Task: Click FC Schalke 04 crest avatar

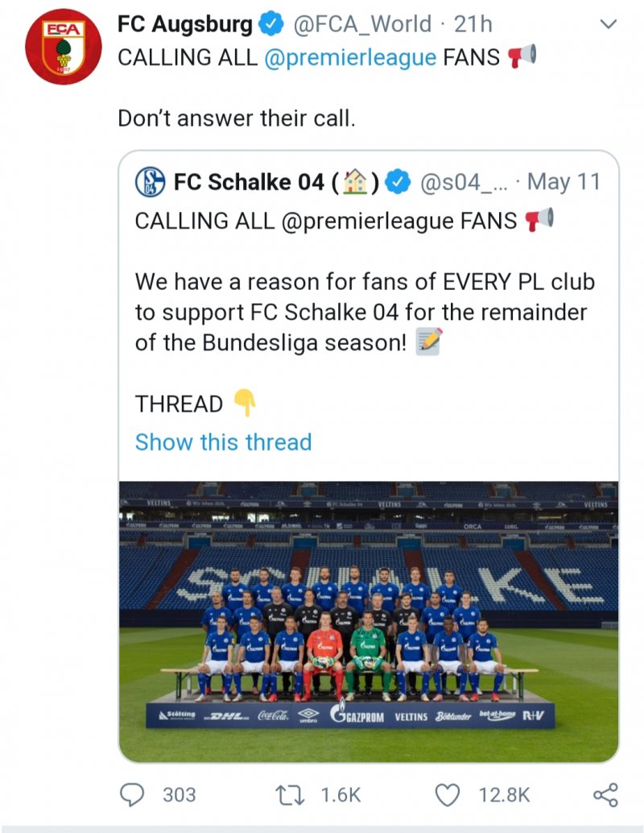Action: coord(151,182)
